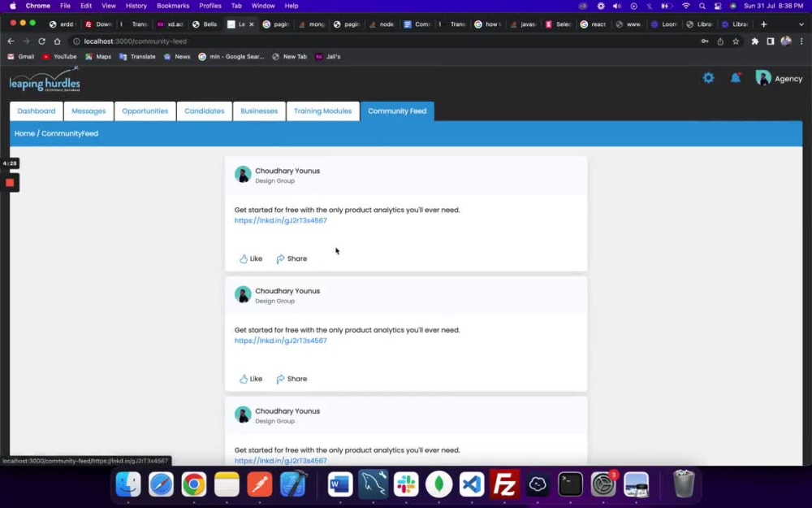Toggle the Chrome side panel icon

(x=771, y=41)
